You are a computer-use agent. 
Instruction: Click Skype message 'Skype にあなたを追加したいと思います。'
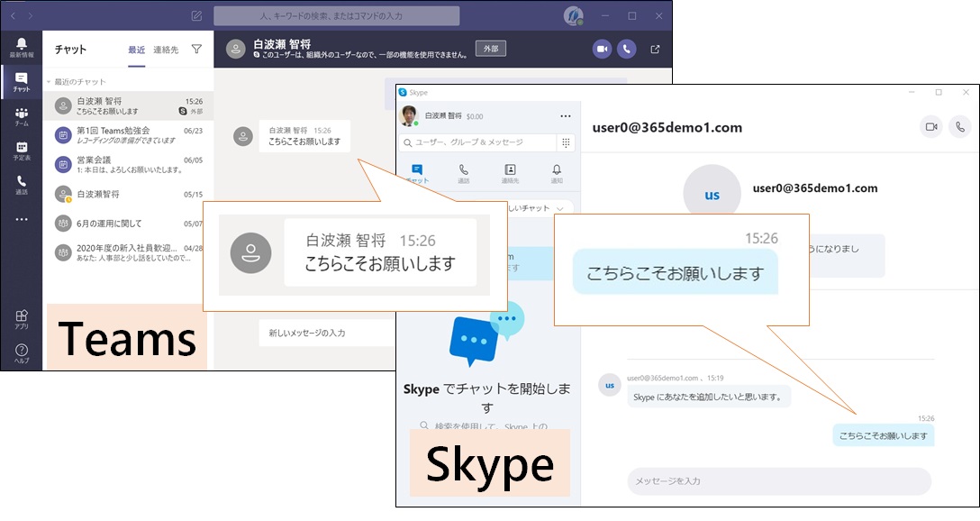click(x=709, y=398)
